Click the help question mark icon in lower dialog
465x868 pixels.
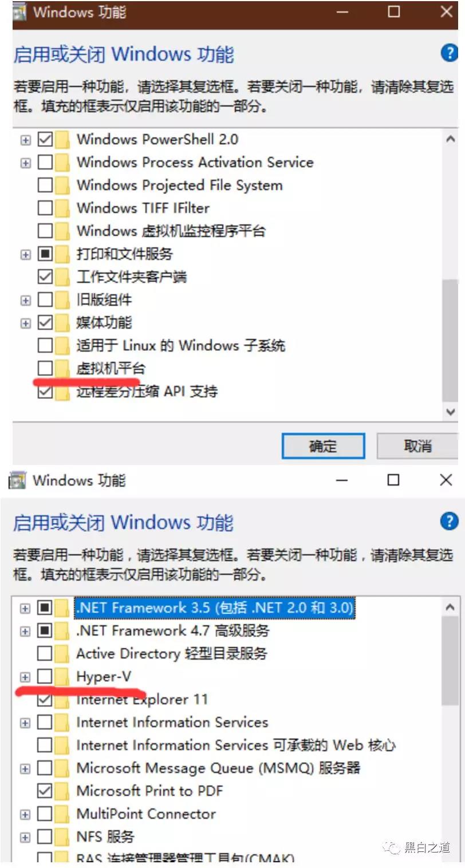pos(449,522)
